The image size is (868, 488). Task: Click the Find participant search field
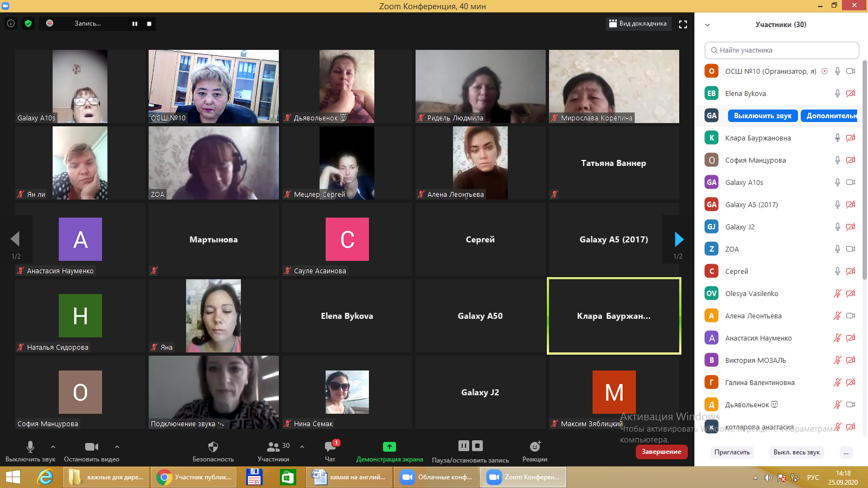point(781,50)
